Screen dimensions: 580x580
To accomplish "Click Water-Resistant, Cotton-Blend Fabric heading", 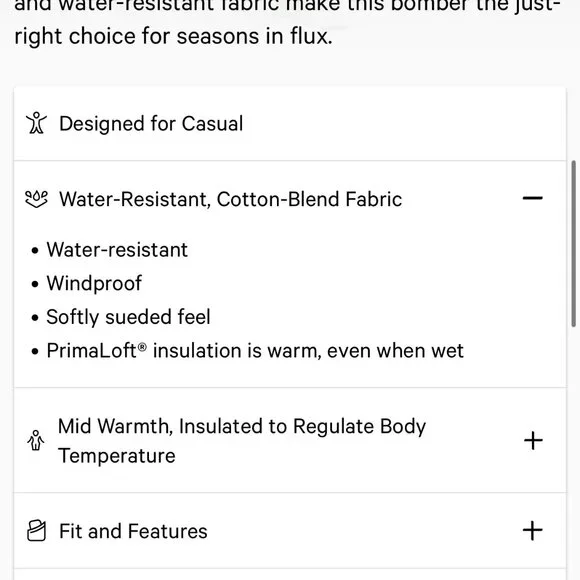I will 230,199.
